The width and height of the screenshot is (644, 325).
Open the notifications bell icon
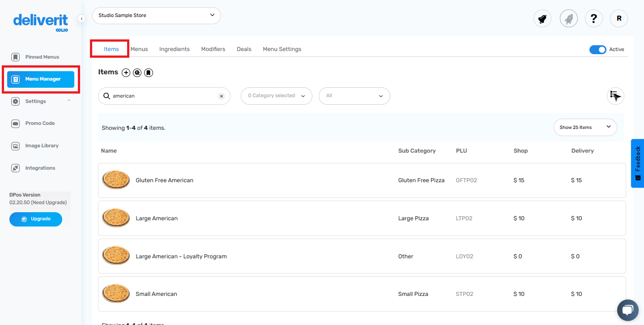click(x=542, y=18)
